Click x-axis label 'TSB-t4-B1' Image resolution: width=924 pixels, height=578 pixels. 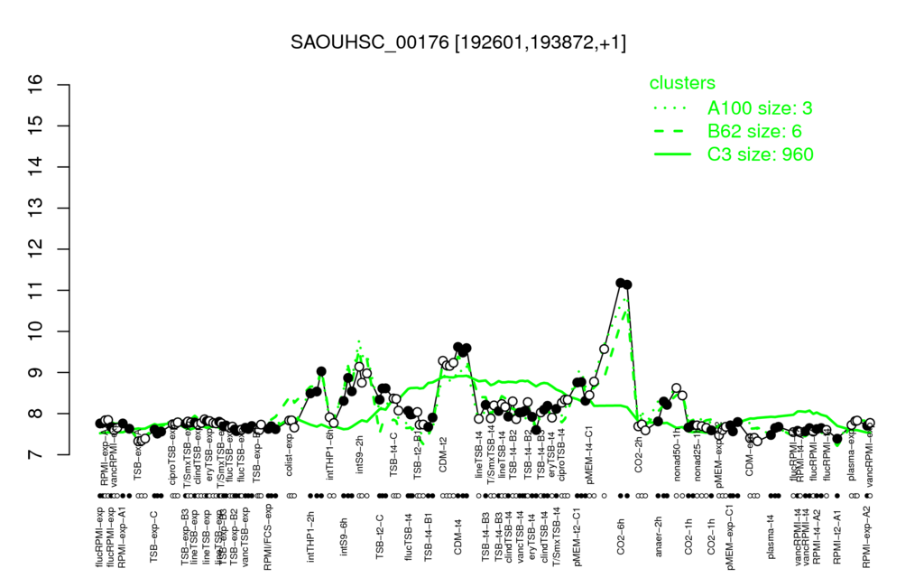[429, 537]
